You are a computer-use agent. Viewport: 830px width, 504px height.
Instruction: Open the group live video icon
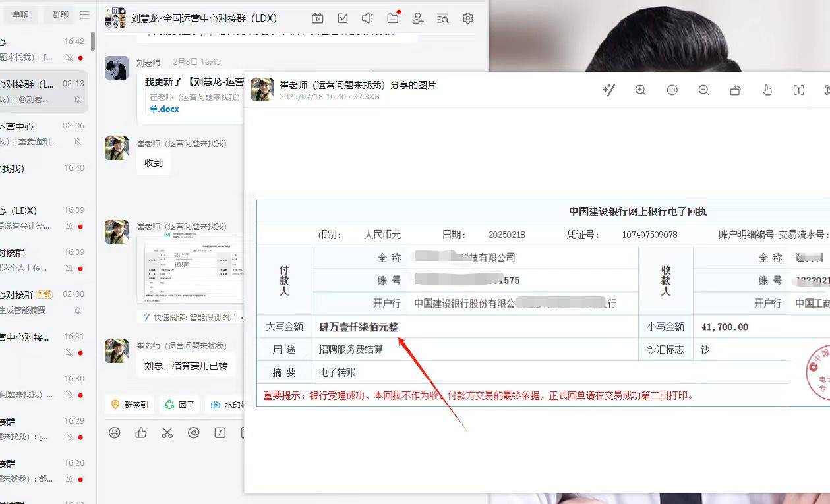coord(318,18)
